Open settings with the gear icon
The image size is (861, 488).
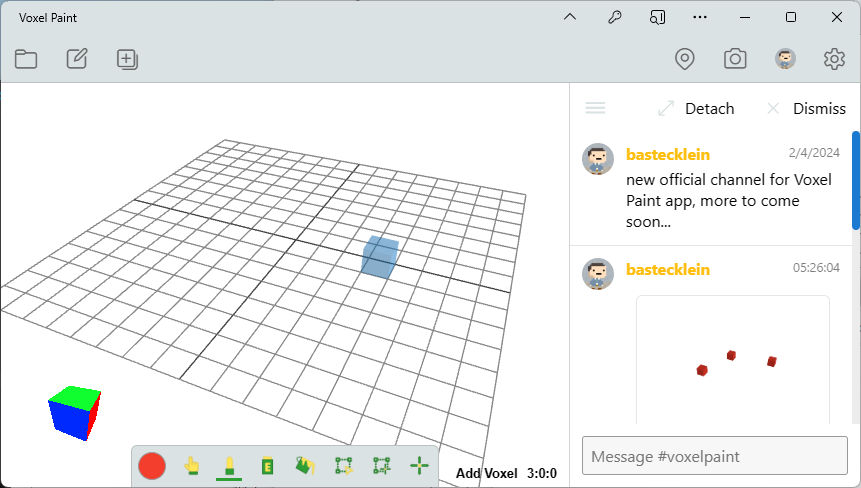[x=834, y=59]
